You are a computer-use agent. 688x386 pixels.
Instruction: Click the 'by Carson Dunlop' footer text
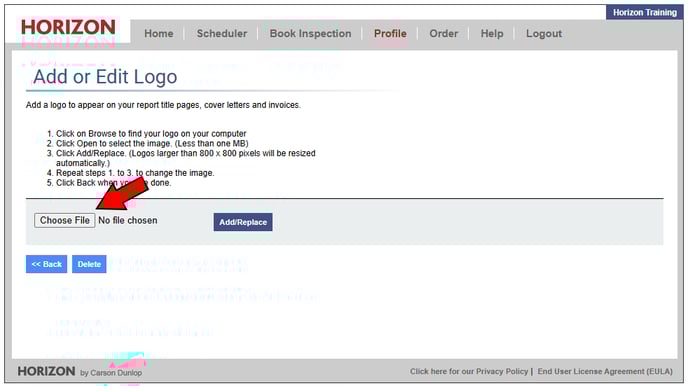tap(111, 373)
